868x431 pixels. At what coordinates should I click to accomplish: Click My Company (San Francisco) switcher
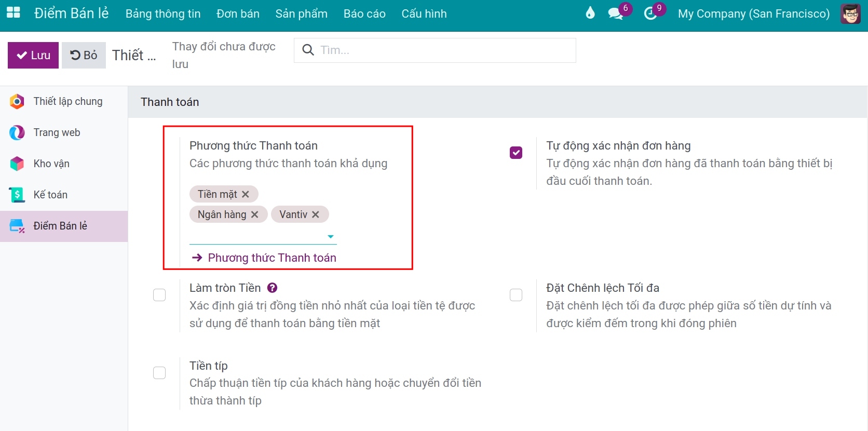(x=754, y=14)
